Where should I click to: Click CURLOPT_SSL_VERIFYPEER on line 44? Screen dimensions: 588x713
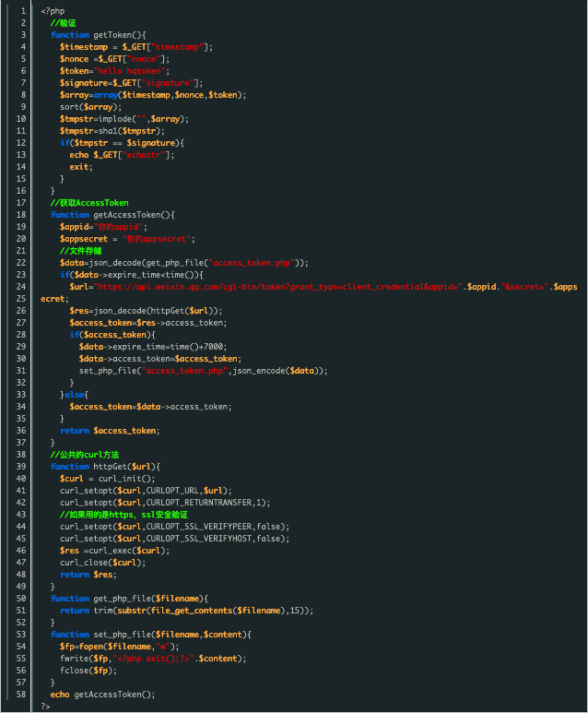point(198,527)
